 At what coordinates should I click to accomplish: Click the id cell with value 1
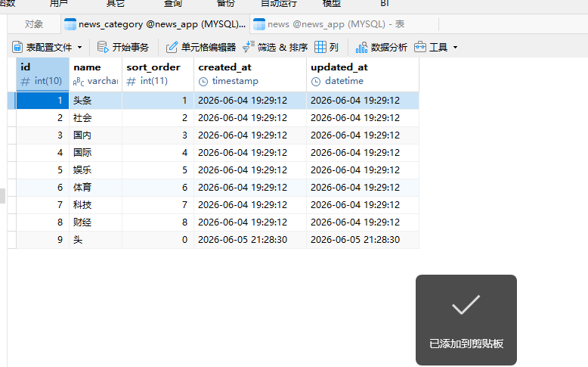[43, 101]
